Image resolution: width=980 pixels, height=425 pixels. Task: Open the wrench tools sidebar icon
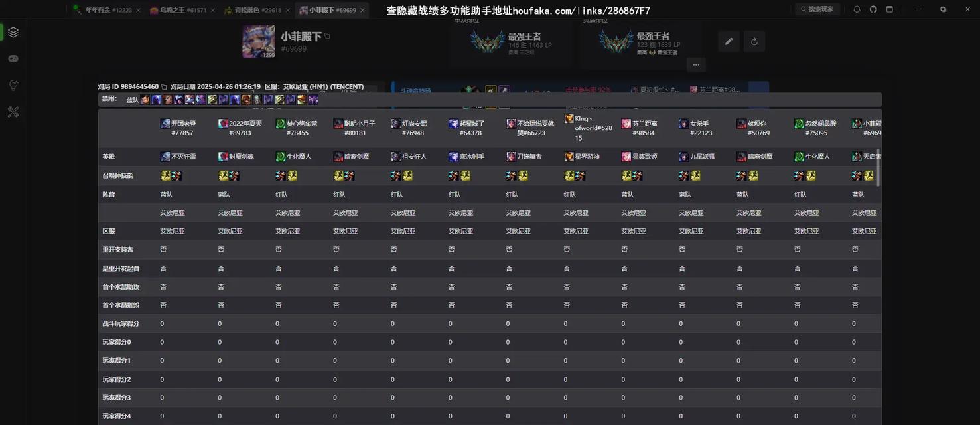click(13, 112)
